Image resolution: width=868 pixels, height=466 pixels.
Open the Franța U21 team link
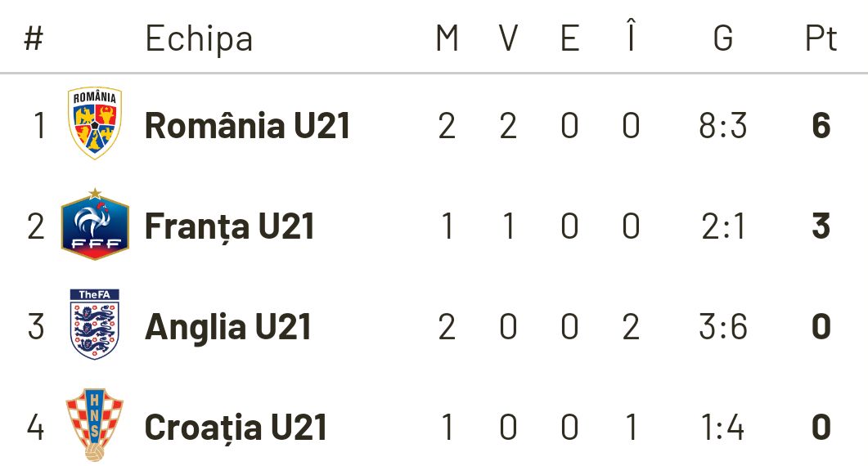click(229, 226)
